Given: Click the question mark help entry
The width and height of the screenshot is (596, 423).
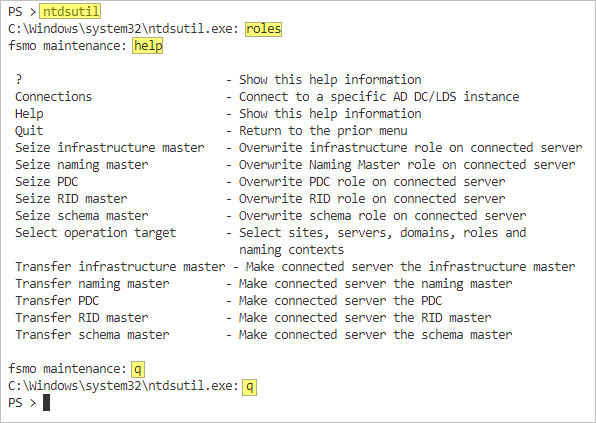Looking at the screenshot, I should coord(19,79).
